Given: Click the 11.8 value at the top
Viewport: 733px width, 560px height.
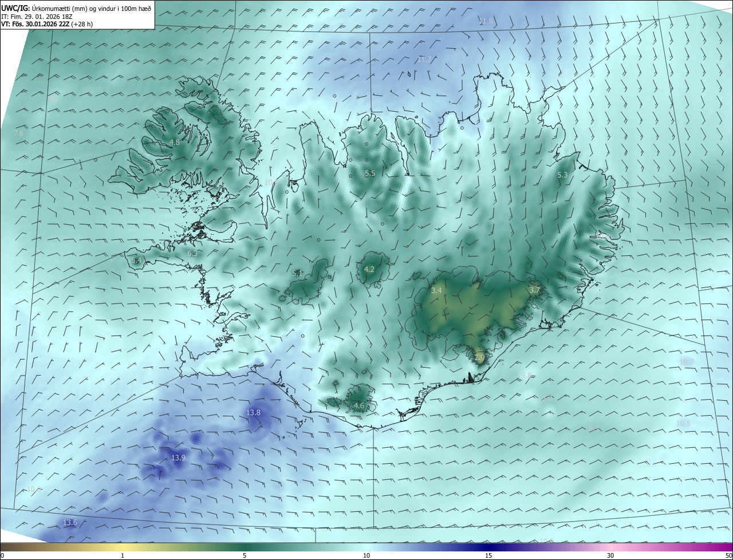Looking at the screenshot, I should pyautogui.click(x=486, y=21).
